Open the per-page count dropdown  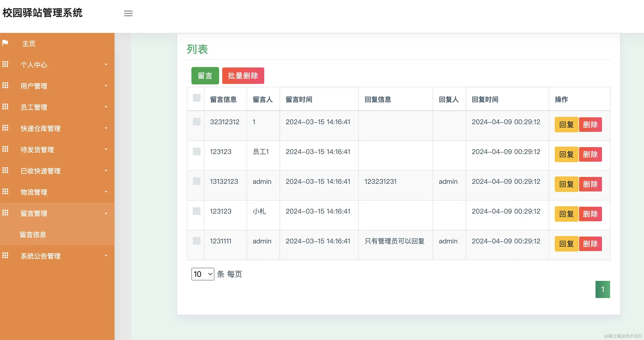tap(202, 274)
